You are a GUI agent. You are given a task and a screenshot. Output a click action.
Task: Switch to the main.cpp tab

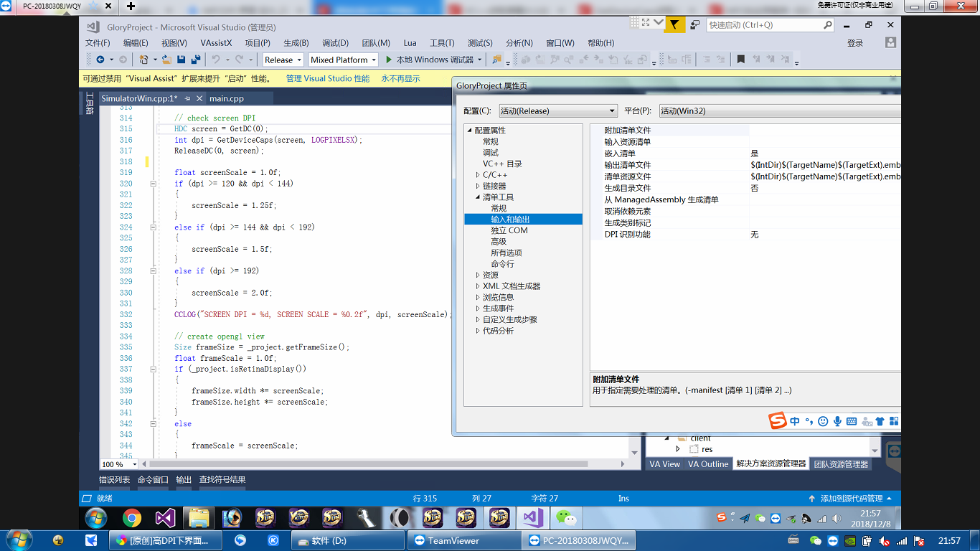(x=227, y=98)
